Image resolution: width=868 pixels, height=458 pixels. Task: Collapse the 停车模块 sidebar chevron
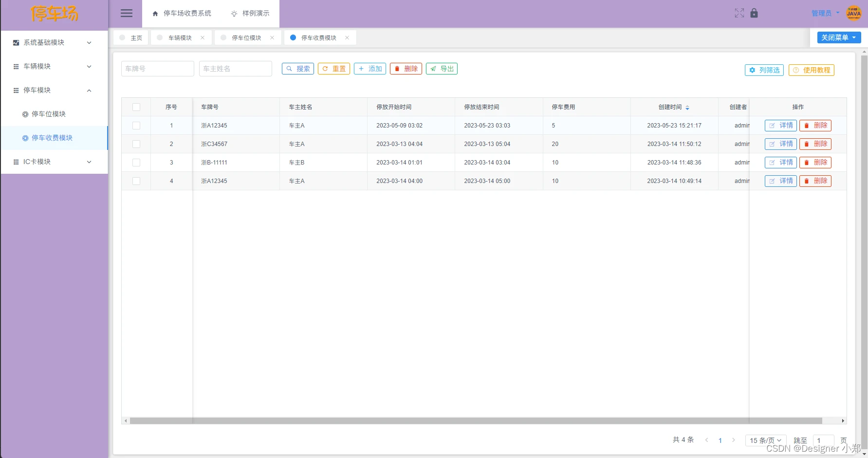89,91
